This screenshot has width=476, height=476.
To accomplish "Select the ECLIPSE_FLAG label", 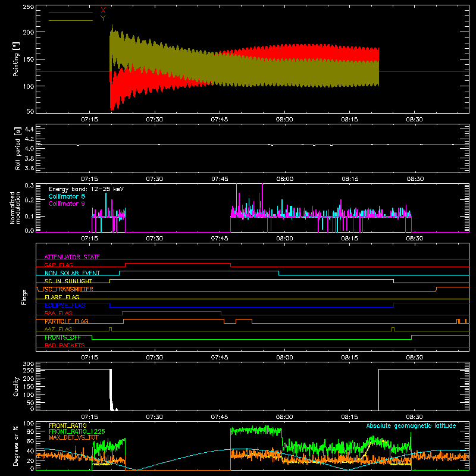I will (65, 305).
